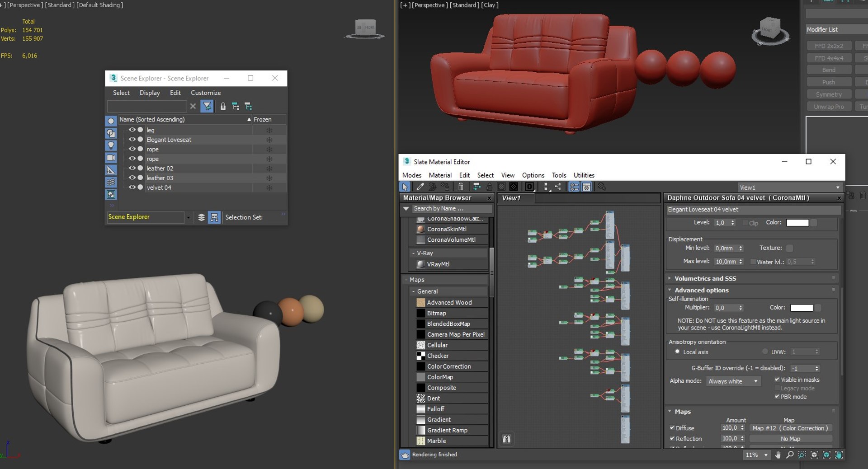
Task: Freeze the leather 03 object
Action: pyautogui.click(x=269, y=178)
